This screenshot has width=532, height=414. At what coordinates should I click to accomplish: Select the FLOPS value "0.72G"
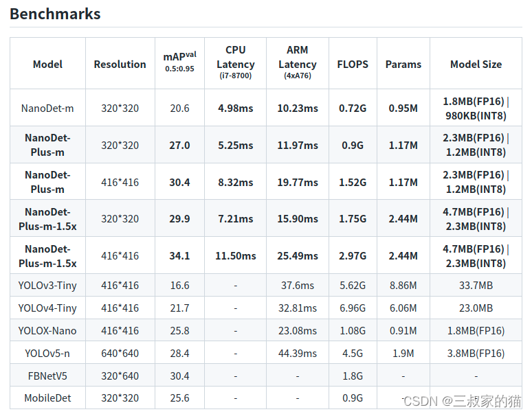click(353, 108)
